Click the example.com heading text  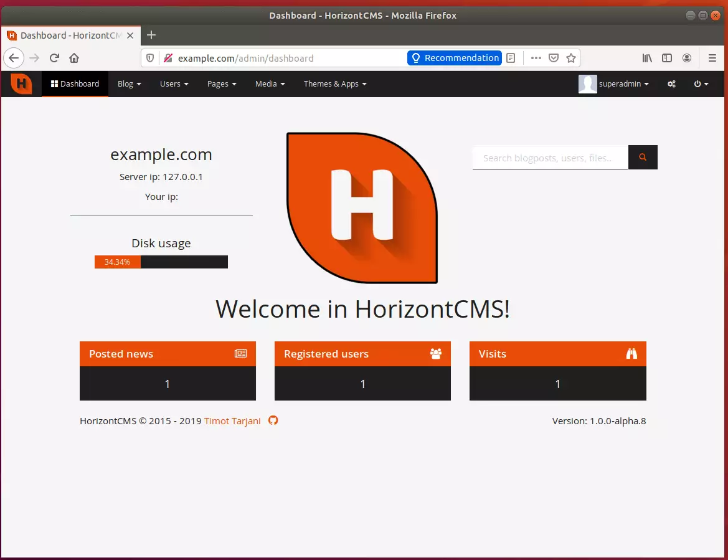click(161, 154)
